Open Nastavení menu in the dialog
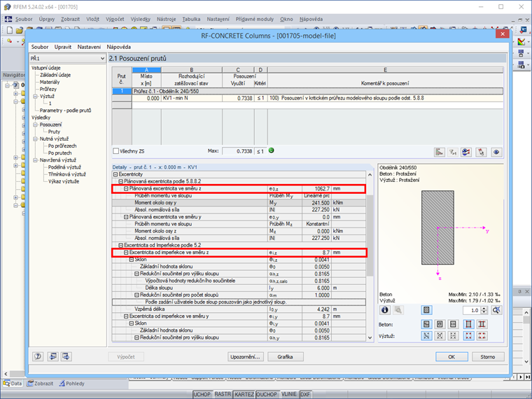This screenshot has height=399, width=532. tap(89, 47)
